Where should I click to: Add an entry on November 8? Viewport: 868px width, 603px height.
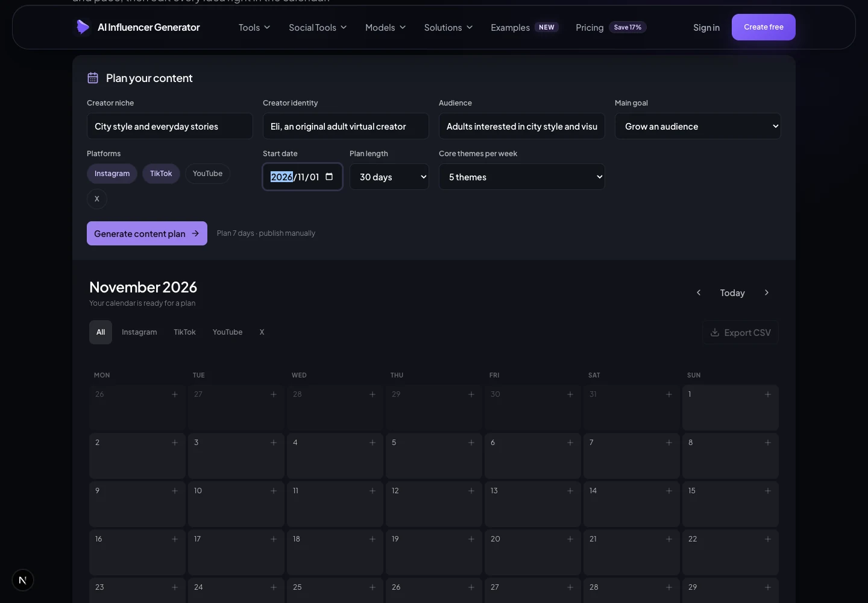tap(768, 443)
